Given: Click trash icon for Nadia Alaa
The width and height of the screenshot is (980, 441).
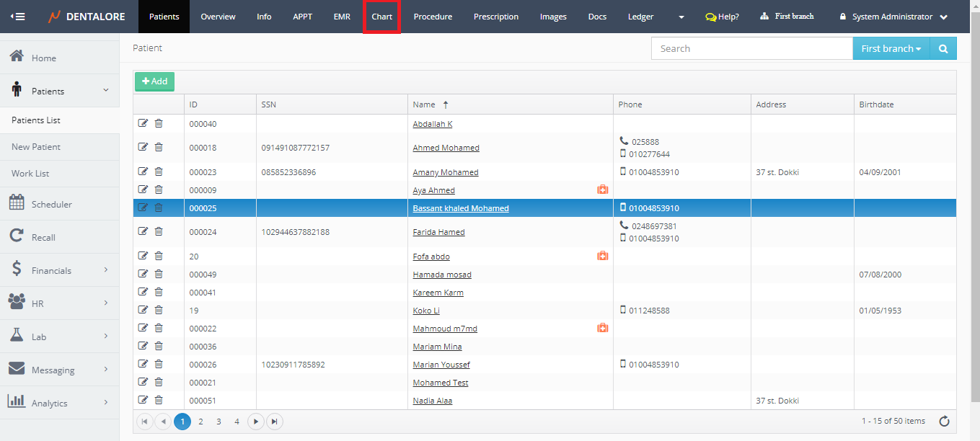Looking at the screenshot, I should pos(159,400).
